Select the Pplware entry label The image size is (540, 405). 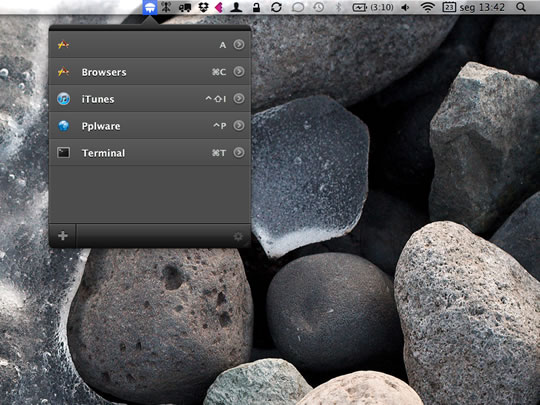[x=101, y=126]
